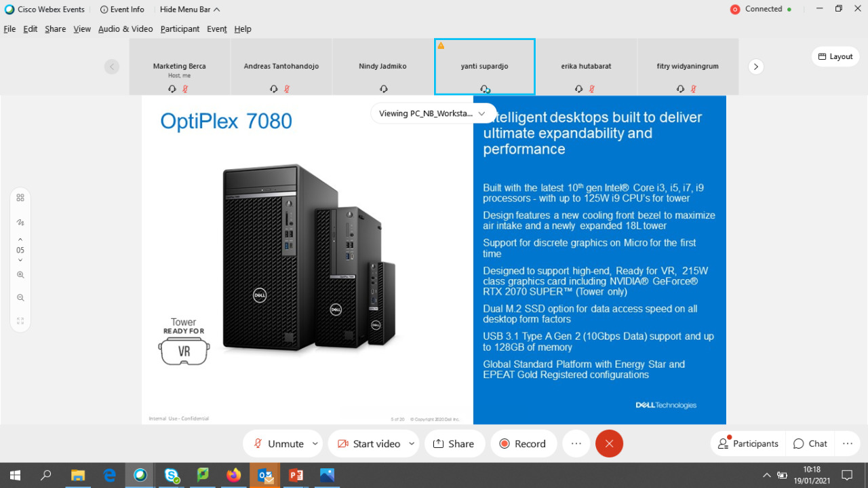Show next participants in video strip
Image resolution: width=868 pixels, height=488 pixels.
756,67
